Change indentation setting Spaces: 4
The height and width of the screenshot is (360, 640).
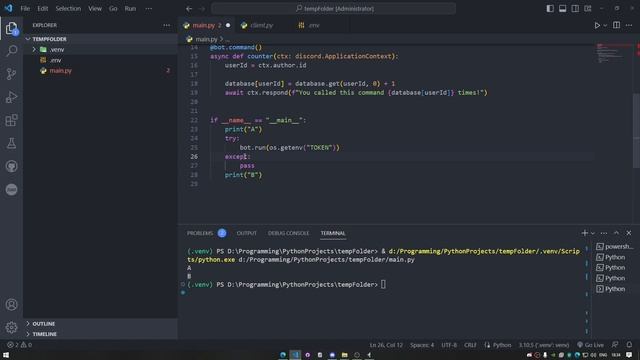(x=422, y=345)
